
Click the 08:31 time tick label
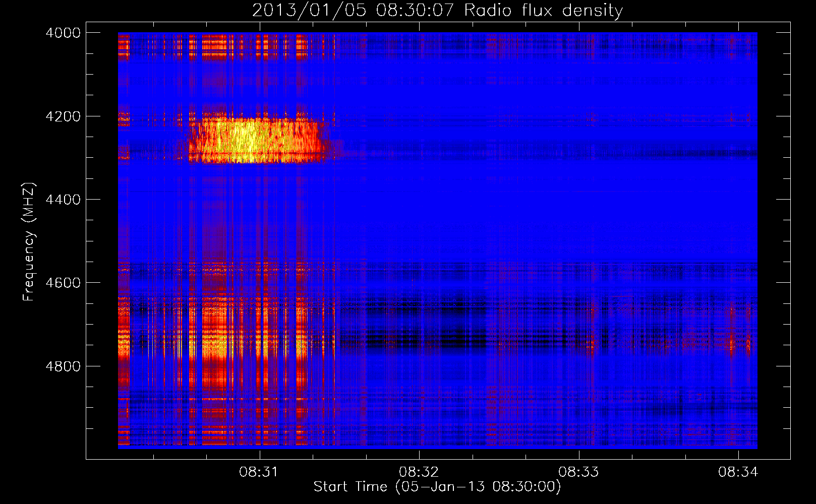point(259,472)
